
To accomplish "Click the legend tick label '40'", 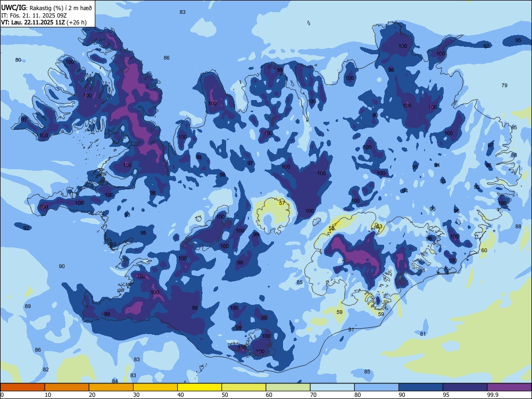I will click(x=180, y=395).
